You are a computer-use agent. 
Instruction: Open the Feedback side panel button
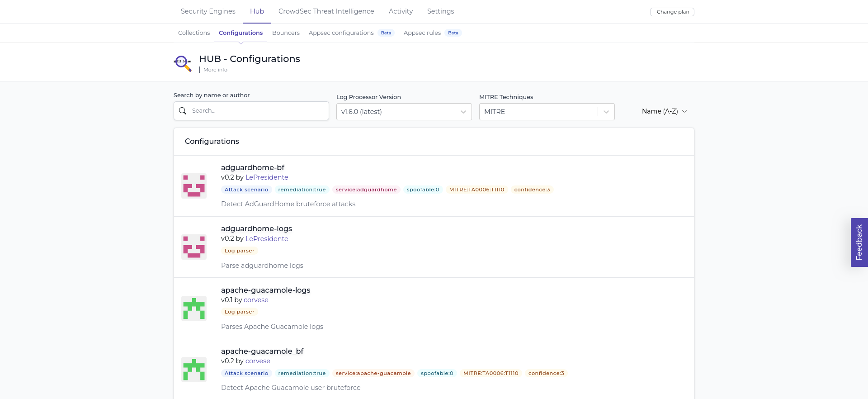[x=859, y=242]
